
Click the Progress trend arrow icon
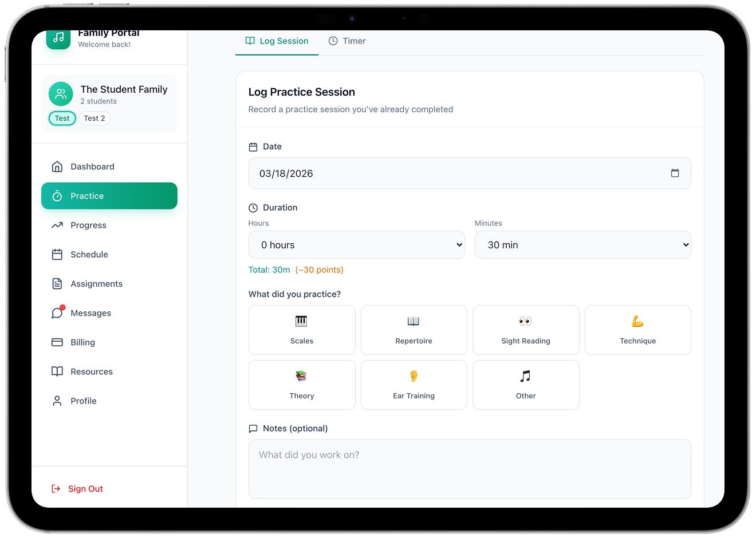pos(57,226)
